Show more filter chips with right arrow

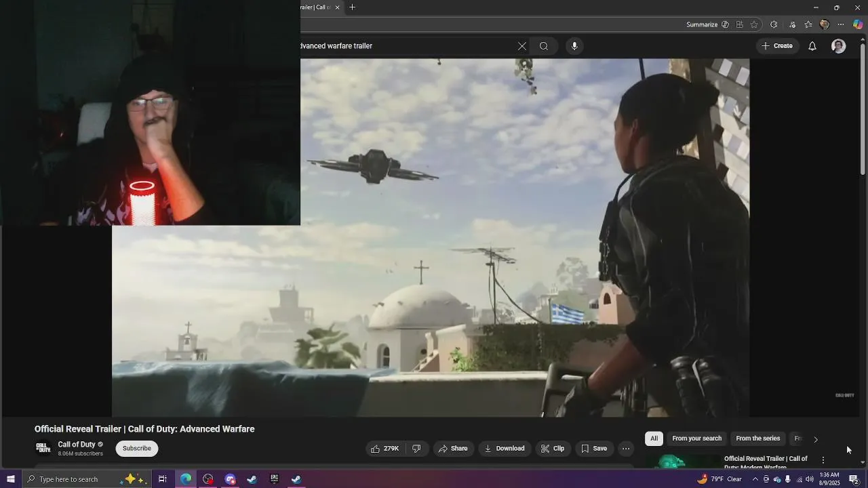815,439
